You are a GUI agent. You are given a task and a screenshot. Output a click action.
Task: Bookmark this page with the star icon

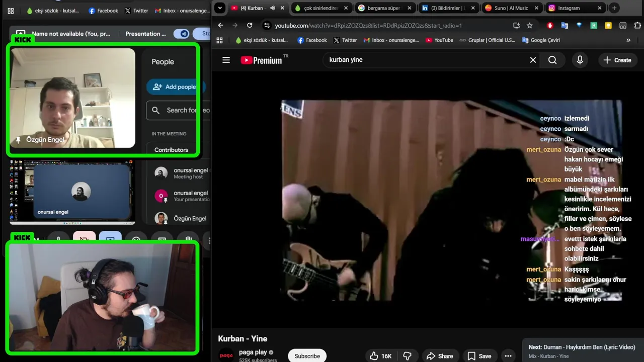coord(529,25)
